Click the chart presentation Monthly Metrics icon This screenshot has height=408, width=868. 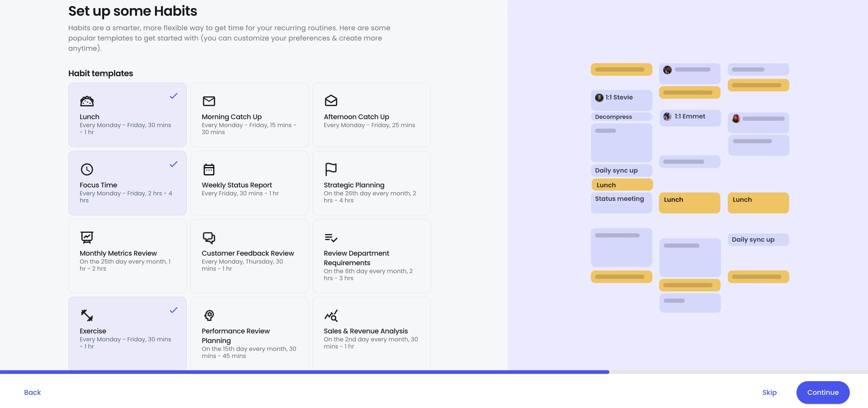tap(87, 237)
